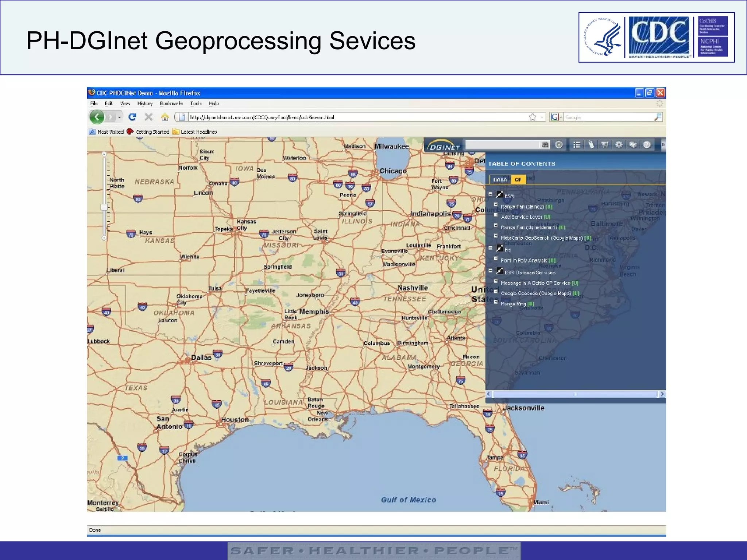Click the Table of Contents horizontal scrollbar
Image resolution: width=747 pixels, height=560 pixels.
[x=575, y=394]
